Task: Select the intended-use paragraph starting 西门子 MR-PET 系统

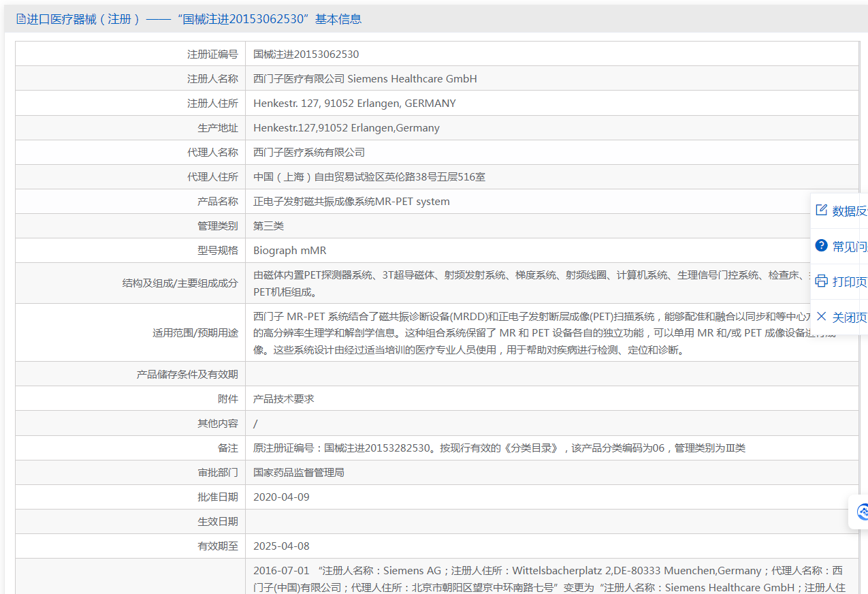Action: click(545, 333)
